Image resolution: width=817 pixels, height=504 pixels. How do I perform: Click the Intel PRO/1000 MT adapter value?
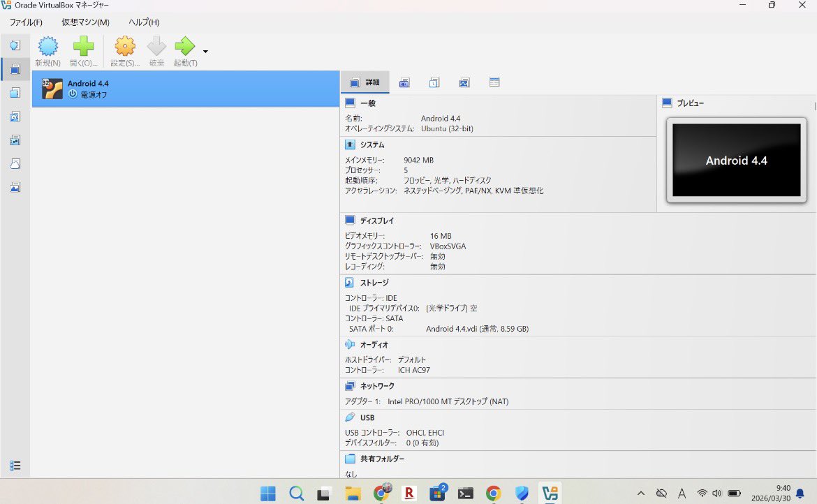448,401
